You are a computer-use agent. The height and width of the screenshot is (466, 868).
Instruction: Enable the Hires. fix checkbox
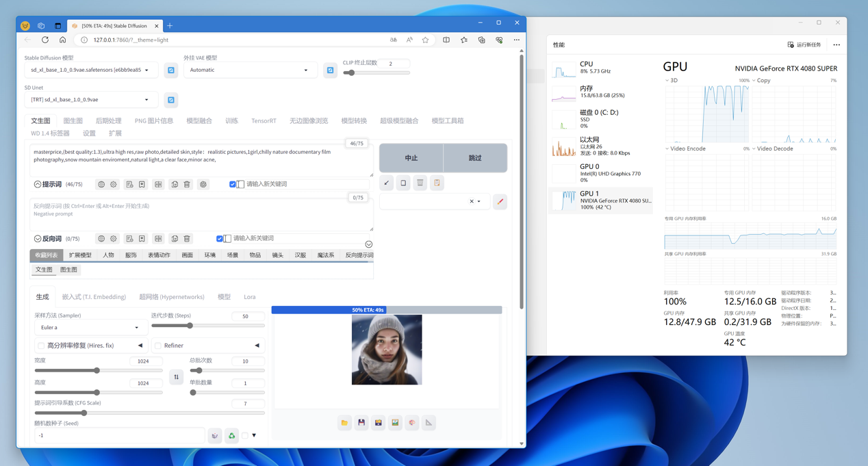[41, 346]
